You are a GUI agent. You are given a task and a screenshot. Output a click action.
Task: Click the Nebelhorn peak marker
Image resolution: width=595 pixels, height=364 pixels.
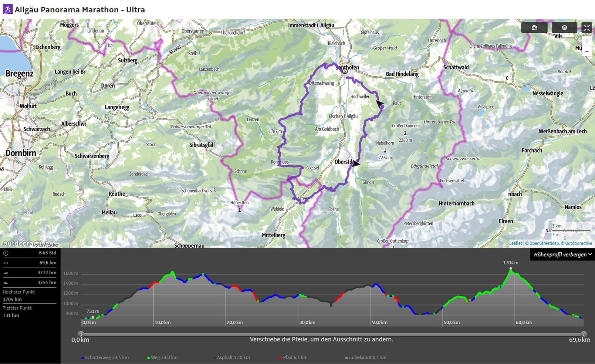point(385,150)
